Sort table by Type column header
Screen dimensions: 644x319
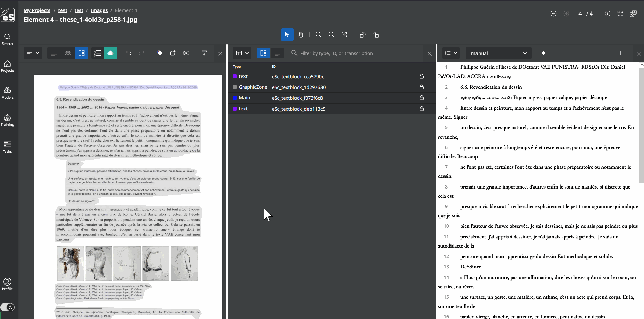coord(237,67)
